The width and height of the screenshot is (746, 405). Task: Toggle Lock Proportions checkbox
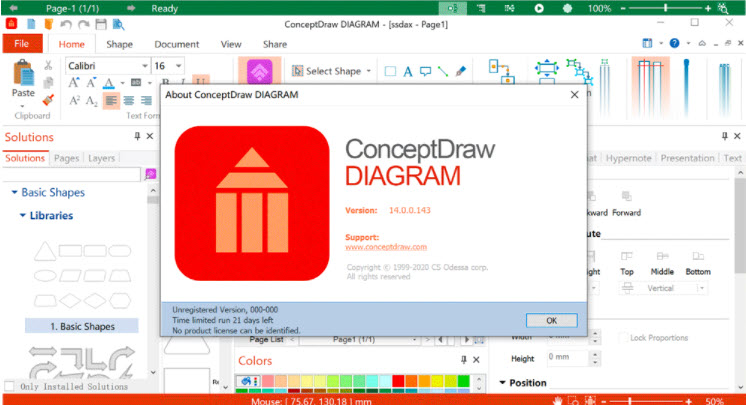pyautogui.click(x=623, y=338)
